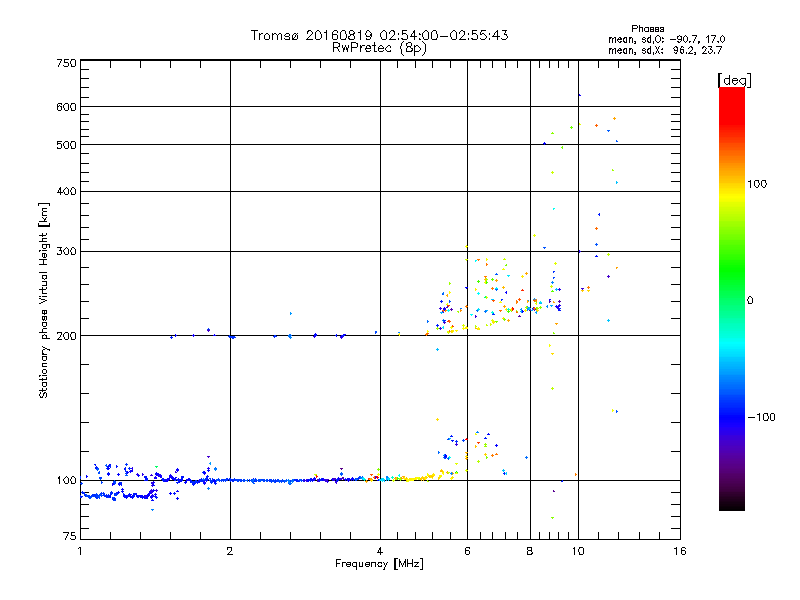Click the y-axis value '300'

(66, 252)
